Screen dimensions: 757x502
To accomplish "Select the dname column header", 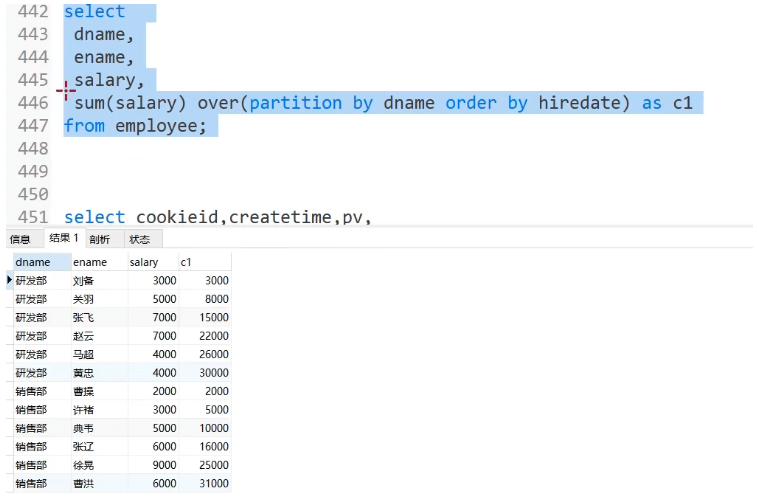I will pyautogui.click(x=42, y=262).
